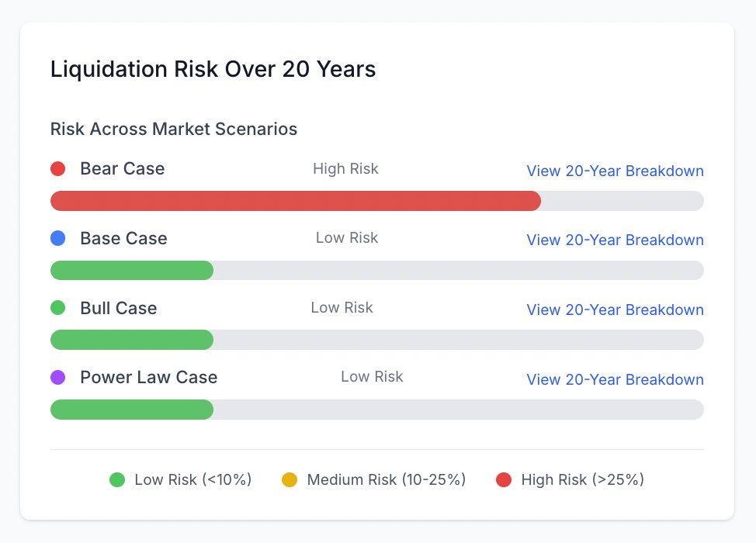
Task: Click the Power Law Case progress bar
Action: click(132, 410)
